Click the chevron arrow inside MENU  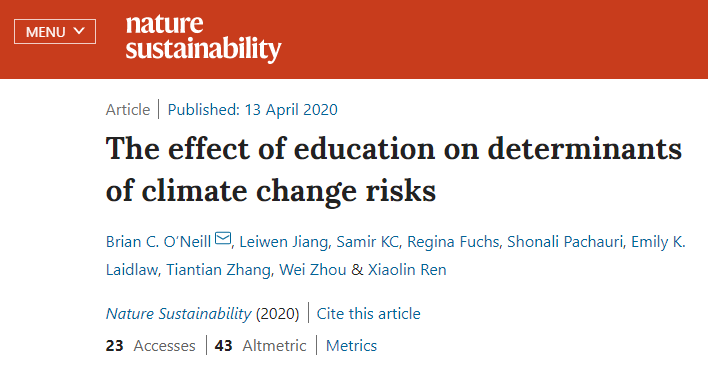[x=79, y=31]
